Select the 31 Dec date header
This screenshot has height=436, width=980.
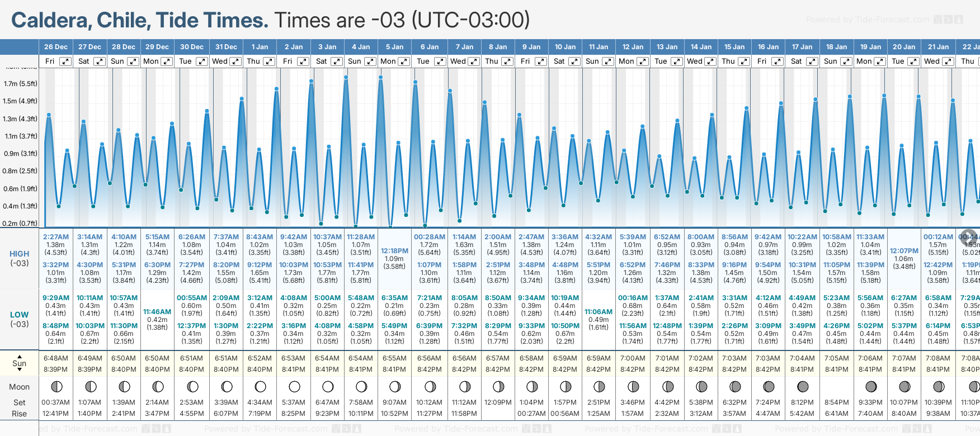[226, 47]
